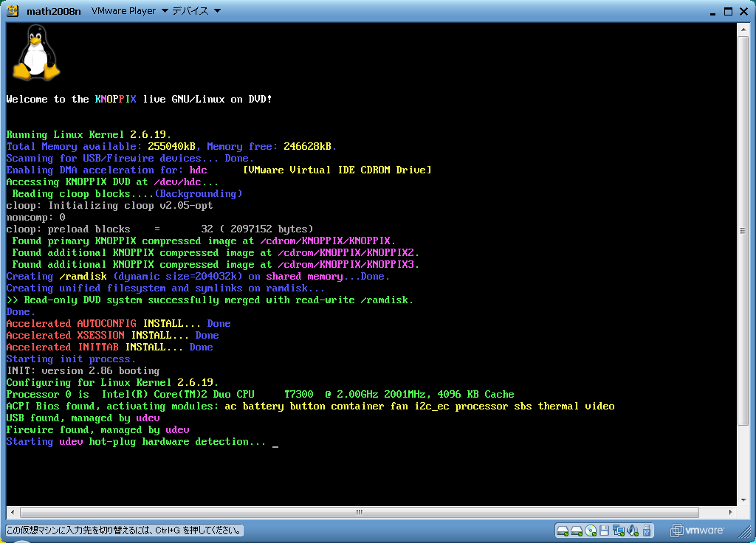
Task: Click the math2008n title bar application icon
Action: [x=13, y=10]
